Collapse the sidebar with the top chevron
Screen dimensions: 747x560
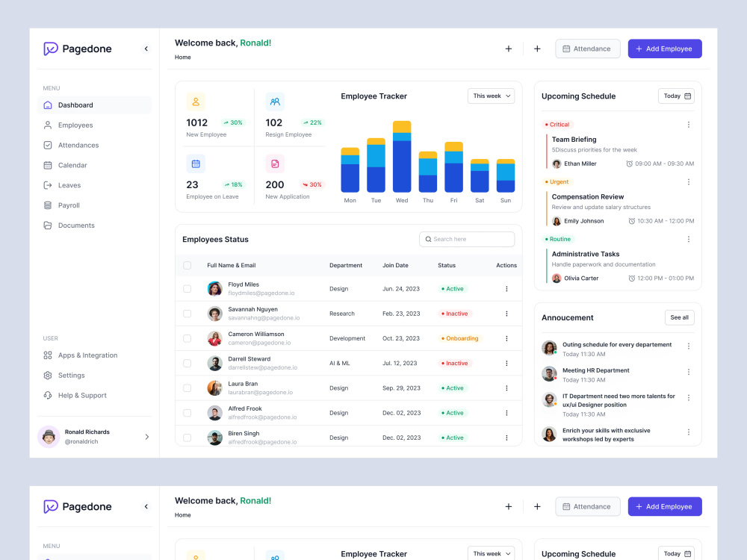(x=146, y=49)
